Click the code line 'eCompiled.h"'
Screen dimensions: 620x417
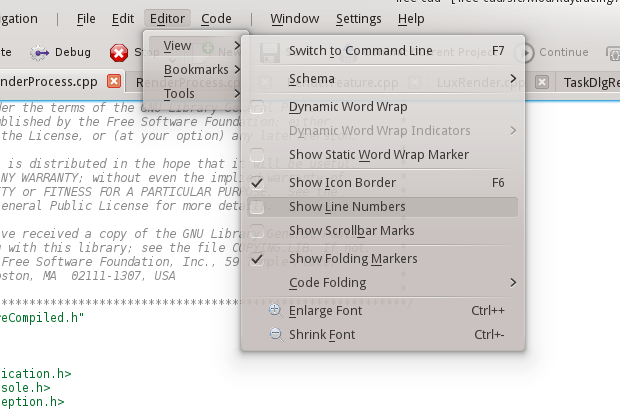tap(42, 318)
